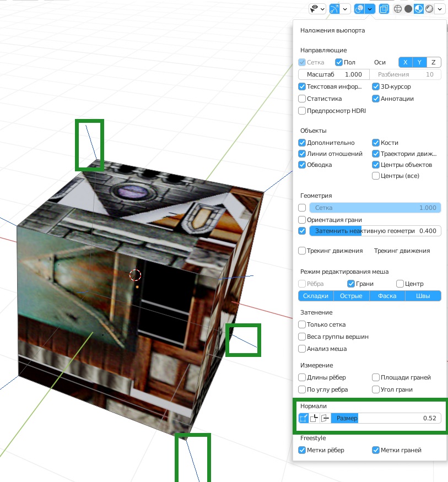Open the shading options dropdown arrow

[440, 9]
